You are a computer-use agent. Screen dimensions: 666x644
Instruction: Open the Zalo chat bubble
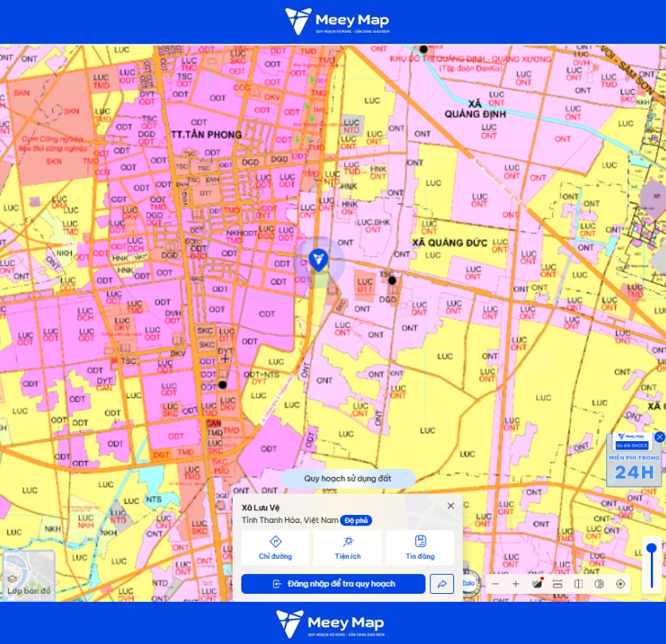469,584
